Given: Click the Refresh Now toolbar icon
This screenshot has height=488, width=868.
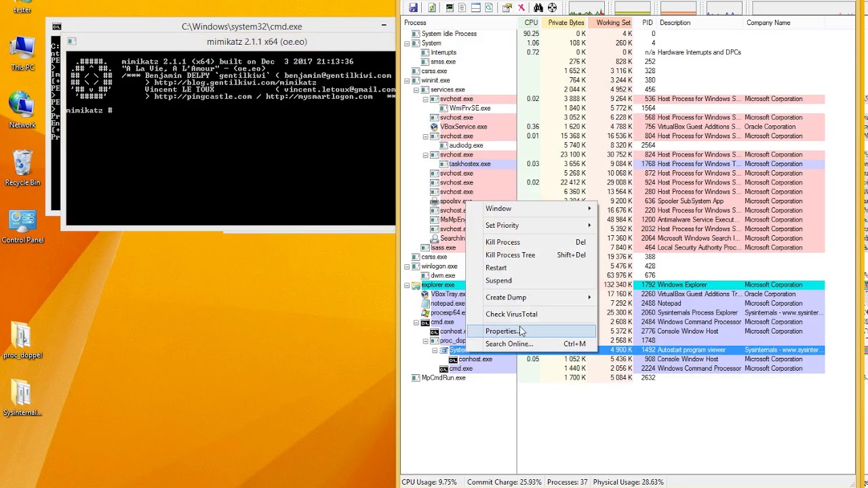Looking at the screenshot, I should coord(432,7).
